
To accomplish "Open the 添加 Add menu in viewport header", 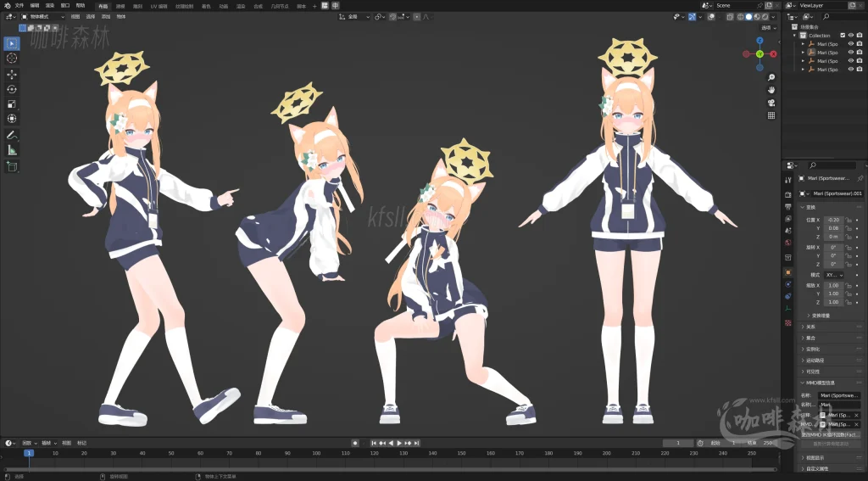I will coord(106,17).
